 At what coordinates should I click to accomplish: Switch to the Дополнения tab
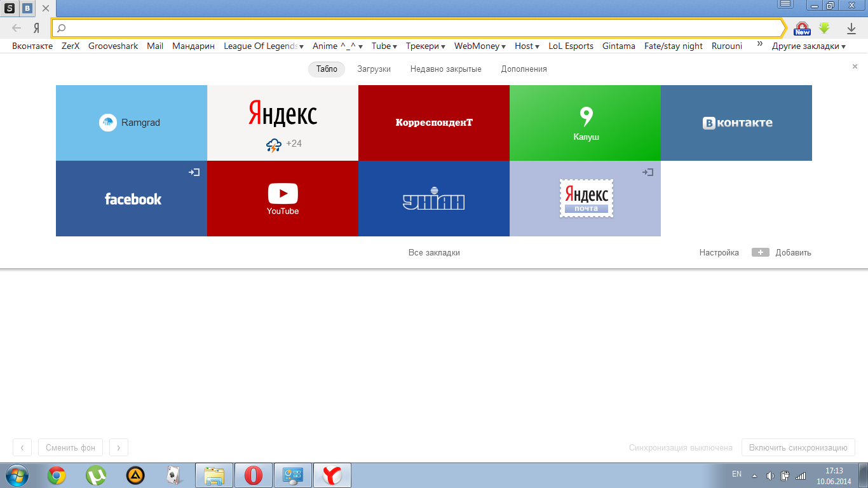(524, 69)
